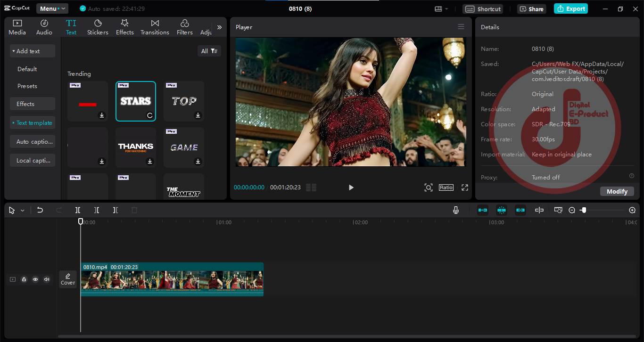Choose the Select pointer tool
Image resolution: width=644 pixels, height=342 pixels.
point(12,210)
